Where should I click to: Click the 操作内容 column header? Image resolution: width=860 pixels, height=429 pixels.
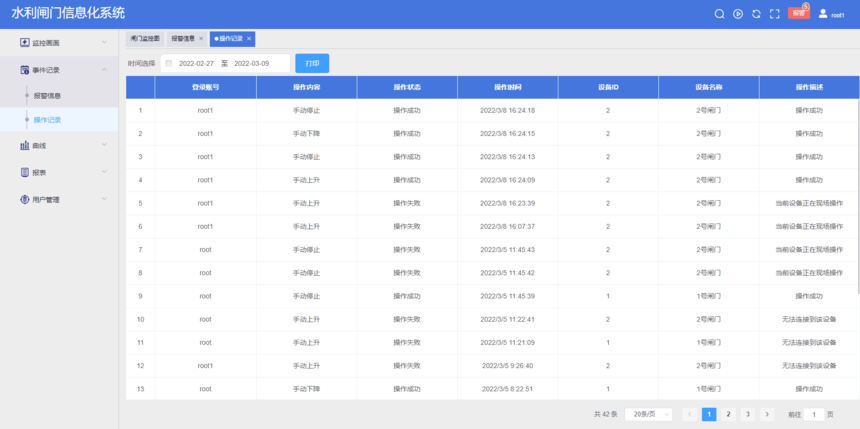pyautogui.click(x=307, y=87)
